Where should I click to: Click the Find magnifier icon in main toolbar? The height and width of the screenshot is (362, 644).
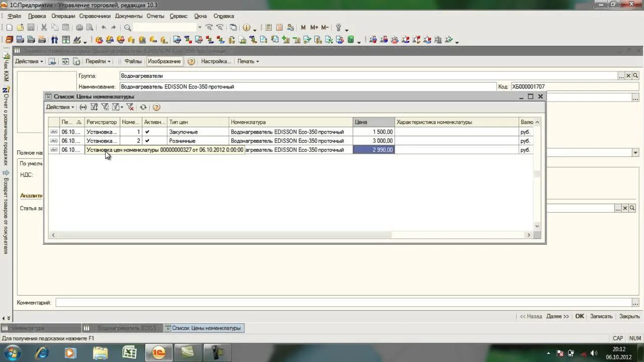127,28
